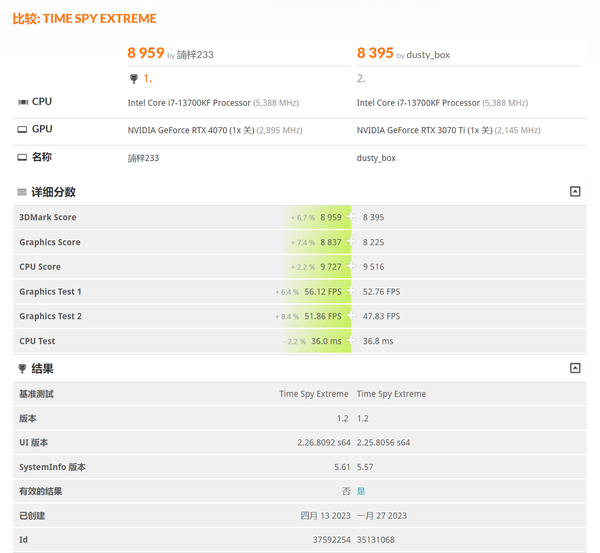
Task: Click the plus icon in 3DMark Score row
Action: coord(351,217)
